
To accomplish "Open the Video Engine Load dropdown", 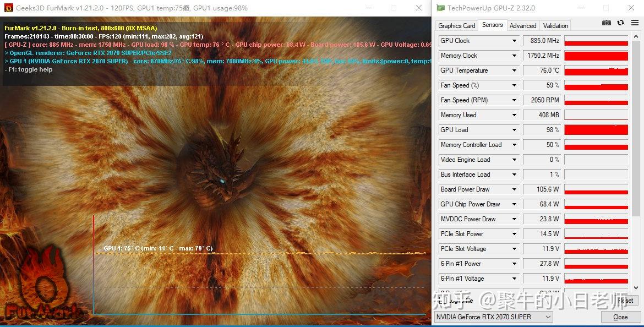I will 514,160.
